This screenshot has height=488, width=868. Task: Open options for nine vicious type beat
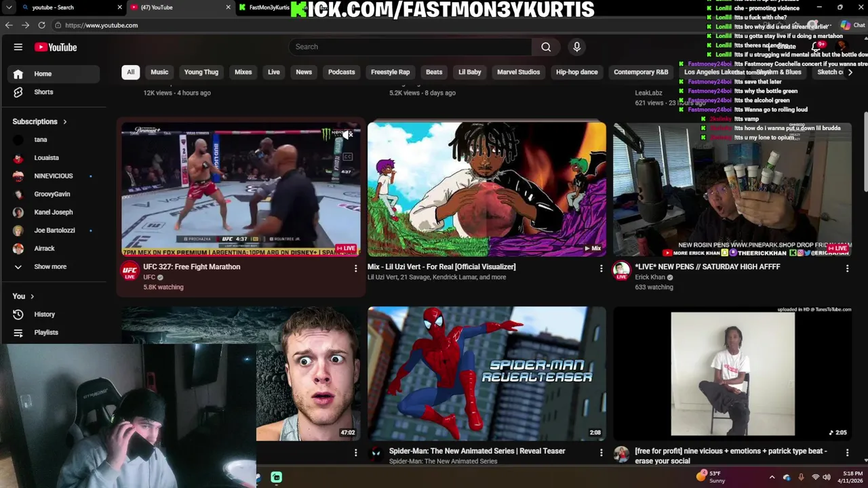tap(847, 452)
